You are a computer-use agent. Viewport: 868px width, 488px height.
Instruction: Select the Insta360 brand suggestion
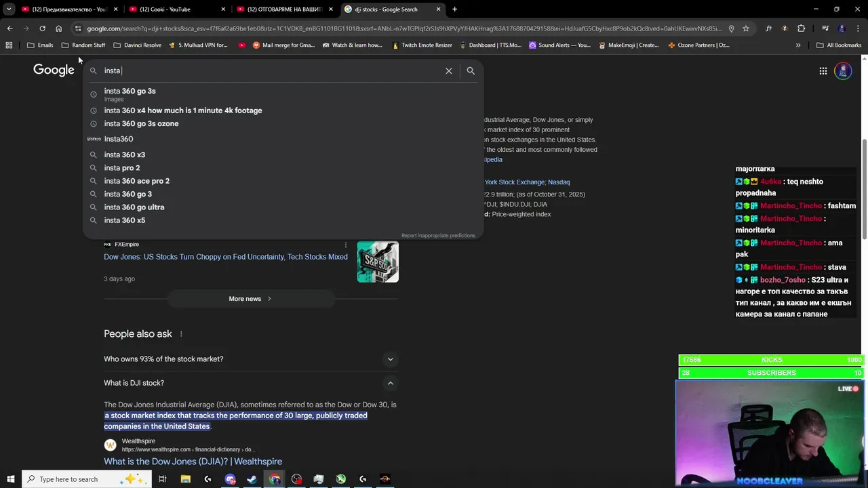(283, 139)
